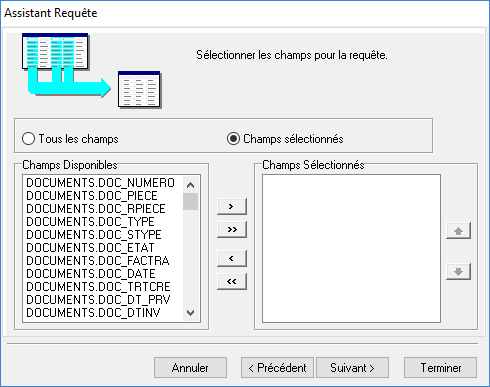
Task: Add all fields with double right arrow
Action: pyautogui.click(x=232, y=229)
